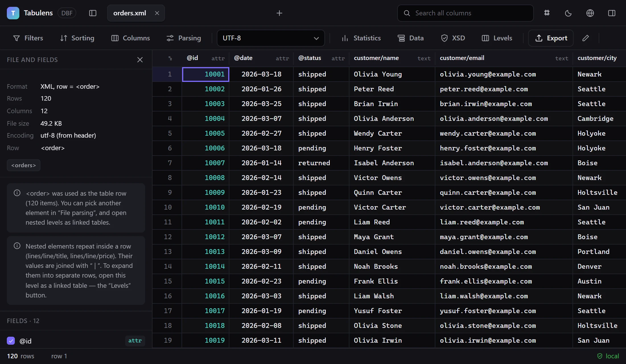Click email cell frank.ellis@example.com
The image size is (626, 364).
(504, 281)
